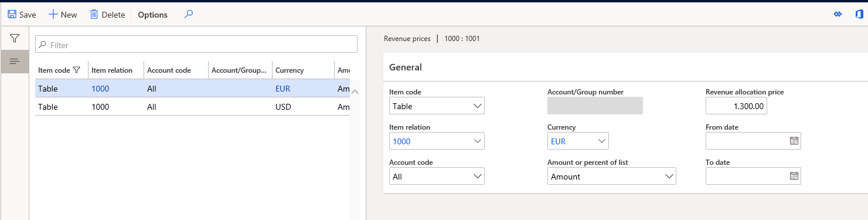Open the Options menu

(x=152, y=15)
